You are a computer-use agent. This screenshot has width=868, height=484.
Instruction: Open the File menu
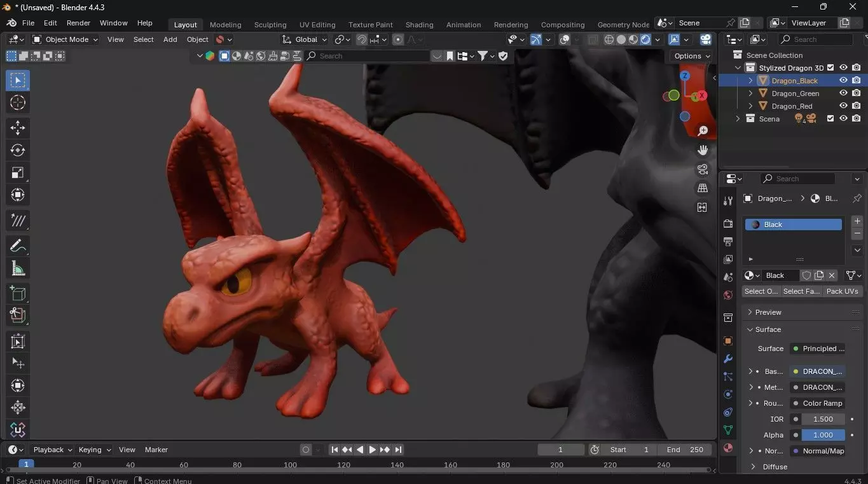28,23
